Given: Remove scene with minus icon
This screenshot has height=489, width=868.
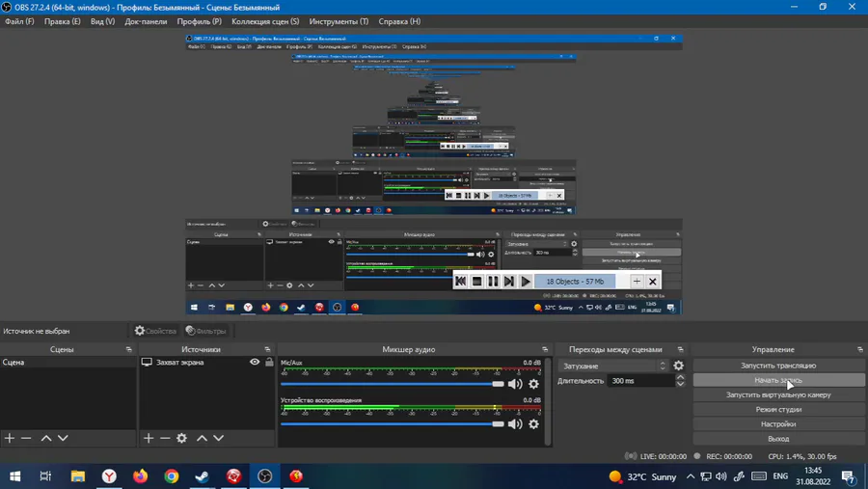Looking at the screenshot, I should [26, 438].
